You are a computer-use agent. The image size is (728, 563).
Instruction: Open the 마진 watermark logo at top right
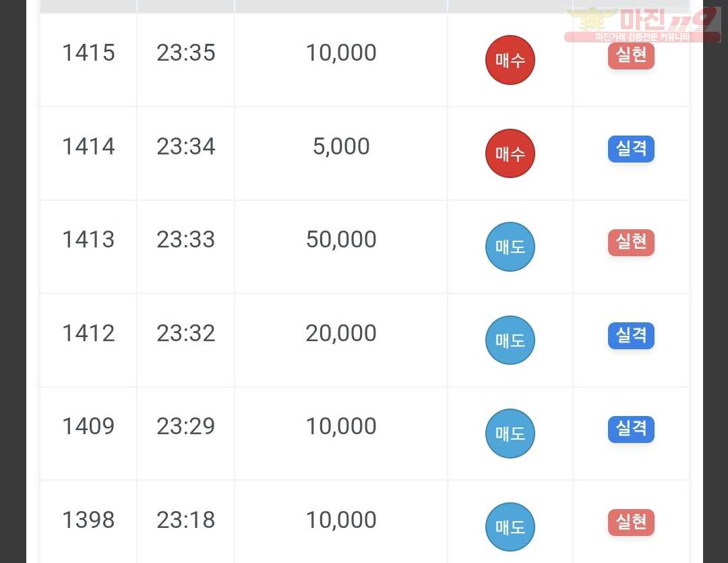[x=642, y=25]
